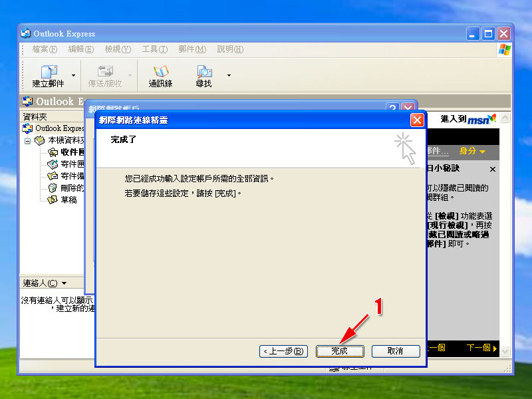
Task: Open the 檢視(V) menu
Action: point(118,49)
